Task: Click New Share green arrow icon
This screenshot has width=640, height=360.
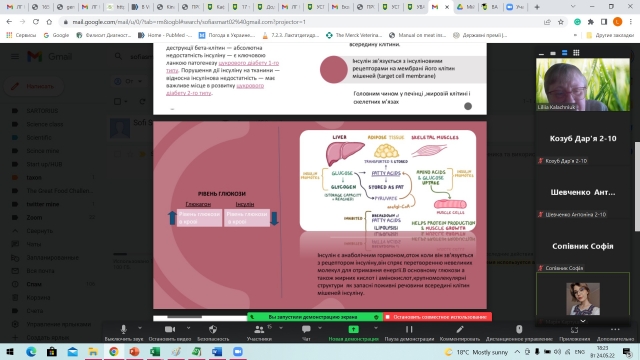Action: [x=353, y=329]
